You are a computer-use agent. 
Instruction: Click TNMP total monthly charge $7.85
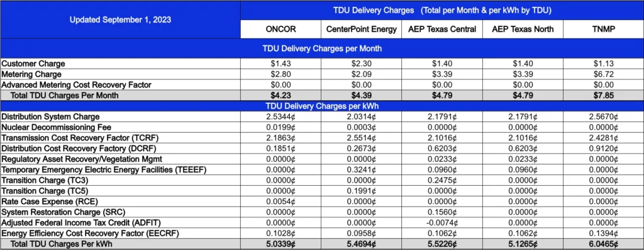pos(603,96)
